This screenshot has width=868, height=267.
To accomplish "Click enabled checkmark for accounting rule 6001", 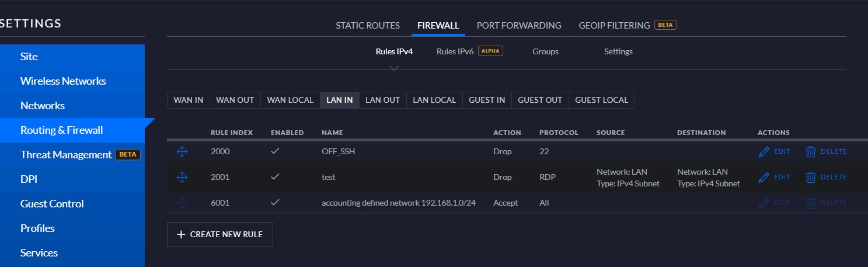I will pyautogui.click(x=276, y=202).
